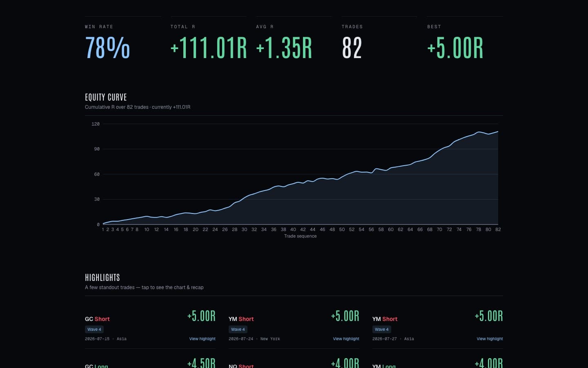The height and width of the screenshot is (368, 588).
Task: Click the Wave 4 tag on GC Short
Action: (94, 329)
